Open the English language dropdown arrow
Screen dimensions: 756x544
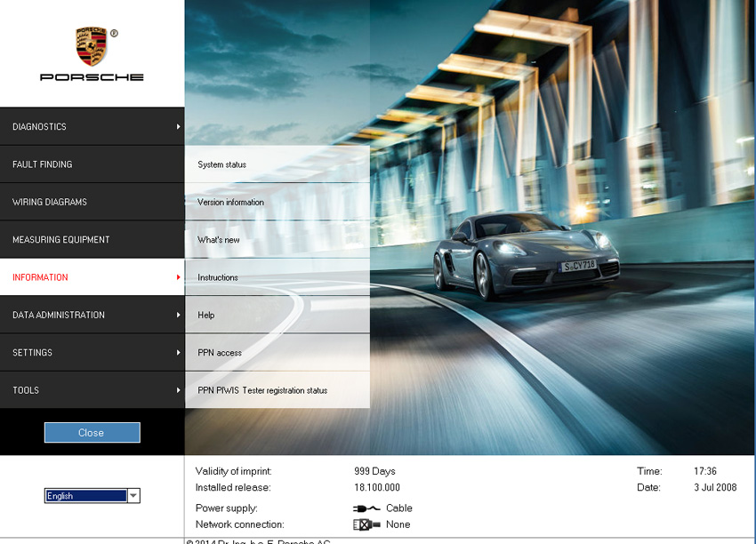tap(133, 495)
